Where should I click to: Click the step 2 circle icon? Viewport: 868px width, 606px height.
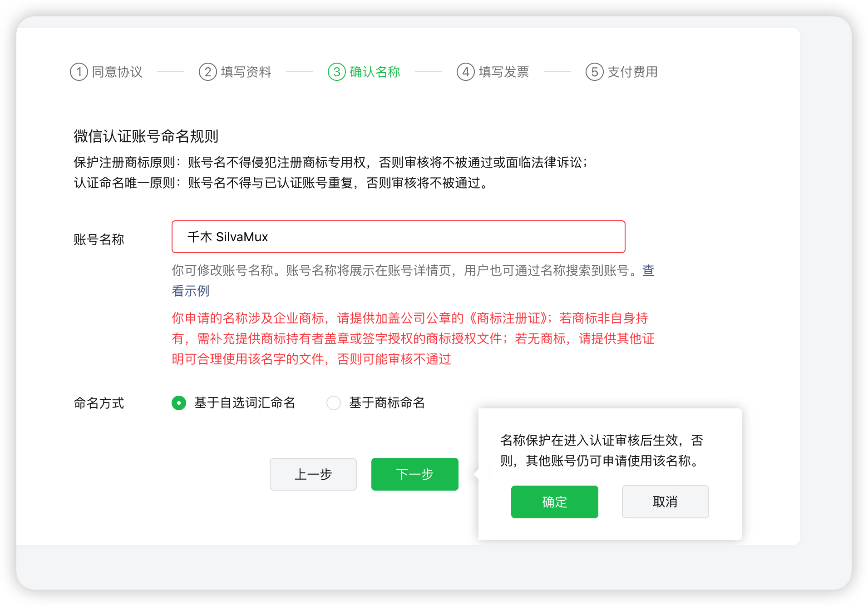tap(207, 72)
